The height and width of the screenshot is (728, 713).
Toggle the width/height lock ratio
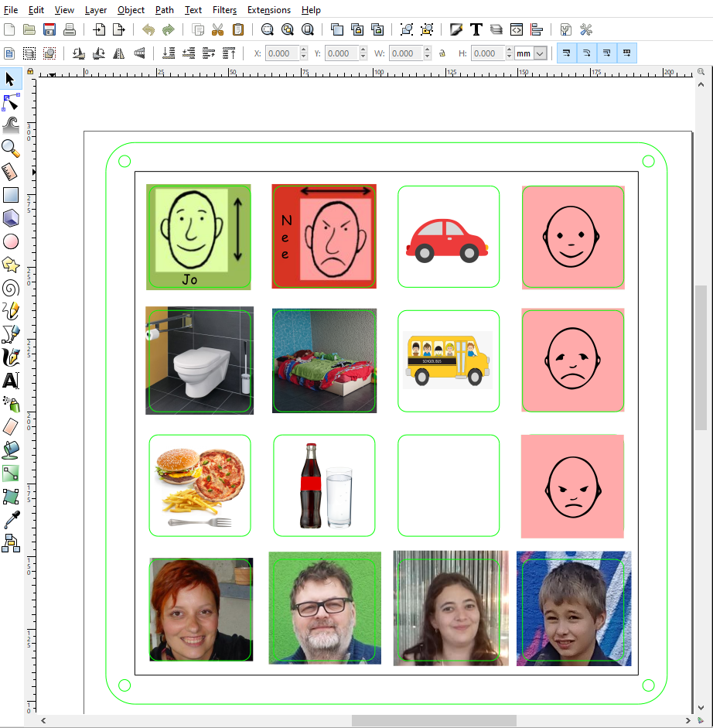coord(442,53)
